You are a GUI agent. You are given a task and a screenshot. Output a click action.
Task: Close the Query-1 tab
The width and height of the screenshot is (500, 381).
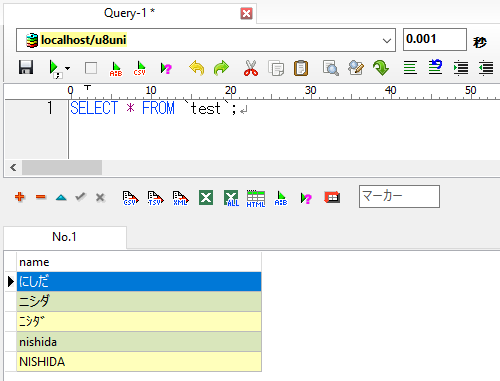[246, 14]
